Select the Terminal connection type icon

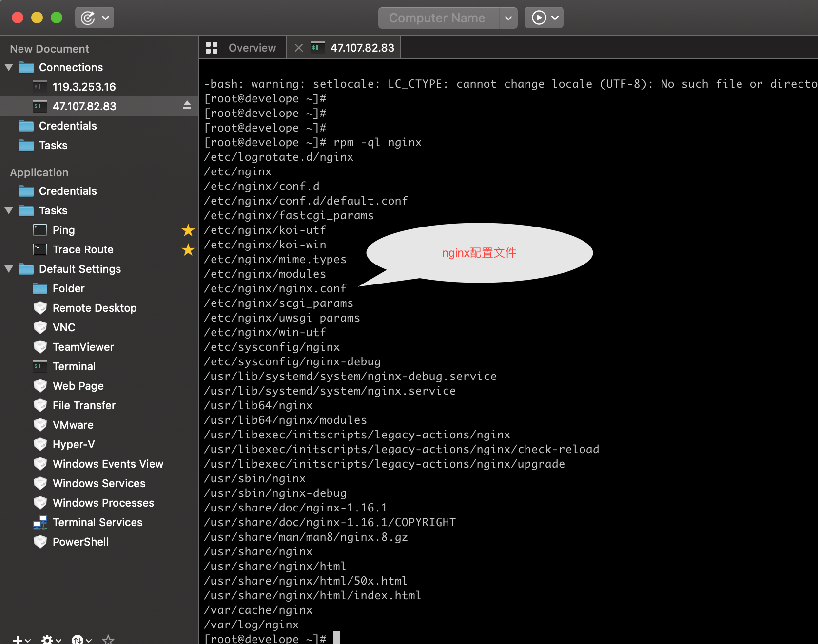39,366
